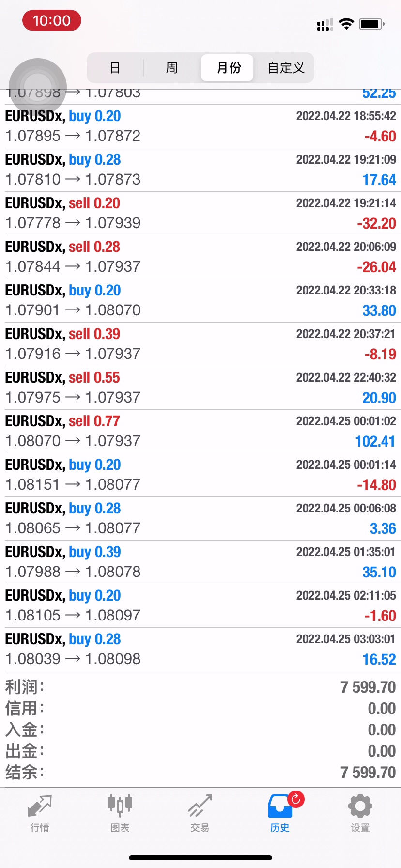Open the sell 0.77 trade at 1.08070
The height and width of the screenshot is (868, 401).
tap(200, 431)
